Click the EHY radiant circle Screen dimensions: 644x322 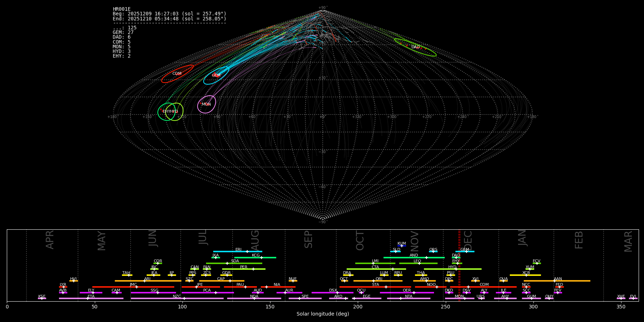166,112
